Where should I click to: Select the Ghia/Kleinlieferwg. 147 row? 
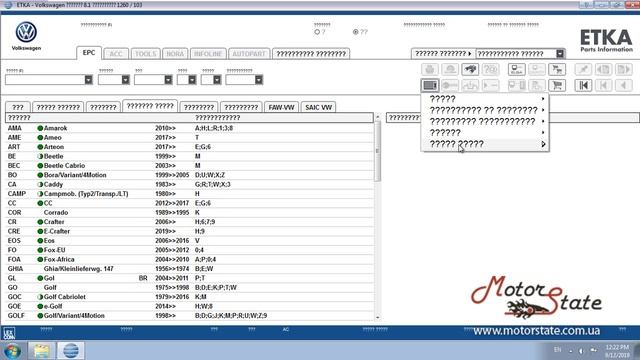point(189,269)
